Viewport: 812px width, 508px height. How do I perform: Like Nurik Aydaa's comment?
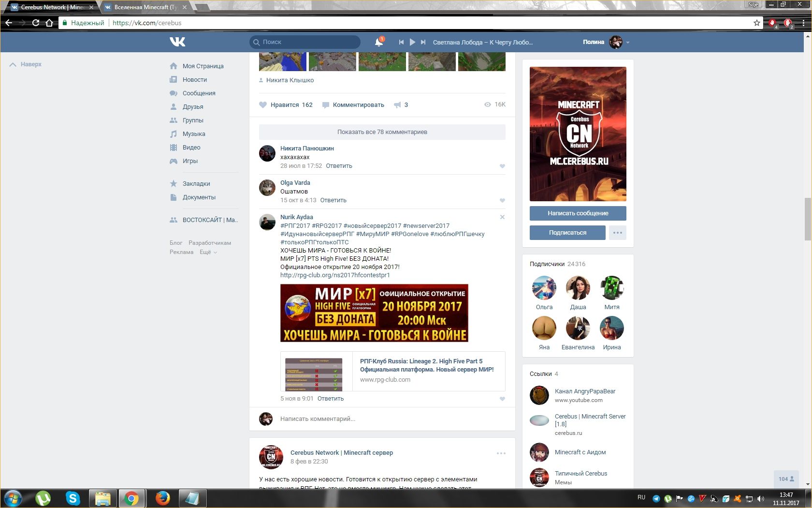click(x=502, y=399)
